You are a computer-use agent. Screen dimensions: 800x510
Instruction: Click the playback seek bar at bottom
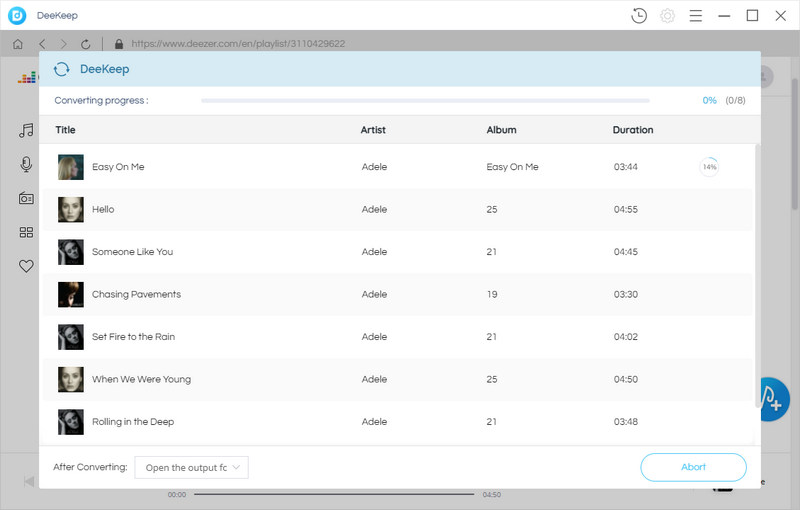coord(334,494)
